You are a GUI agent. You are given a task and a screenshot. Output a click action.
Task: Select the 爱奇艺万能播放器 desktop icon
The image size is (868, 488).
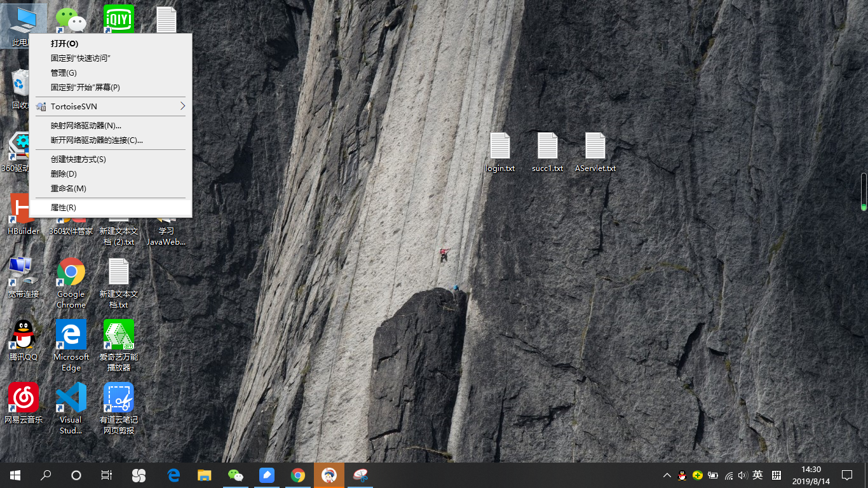[119, 345]
